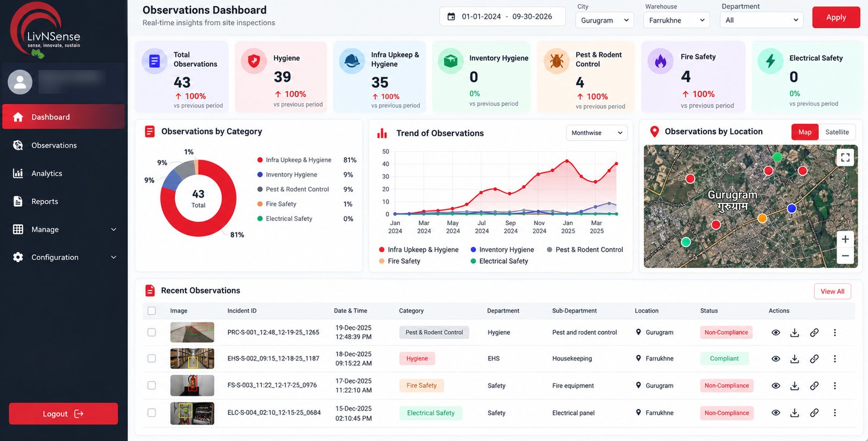
Task: Open more actions for FS-S-003 row
Action: (x=835, y=386)
